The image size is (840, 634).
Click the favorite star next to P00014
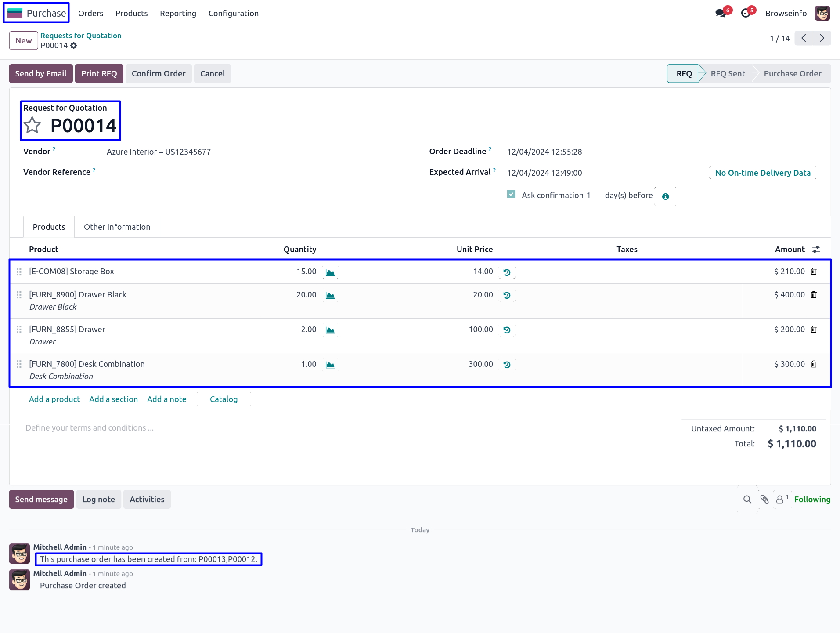[32, 126]
